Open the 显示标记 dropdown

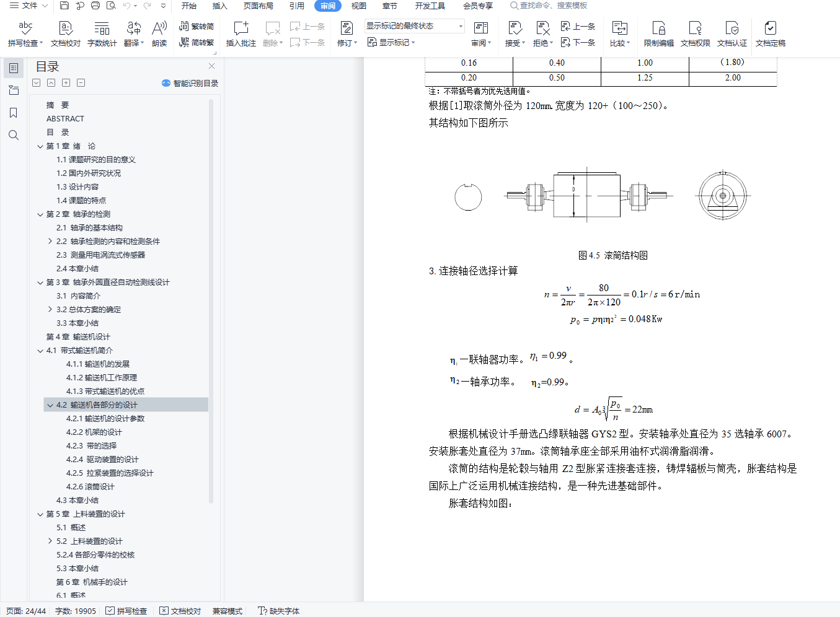pyautogui.click(x=391, y=42)
